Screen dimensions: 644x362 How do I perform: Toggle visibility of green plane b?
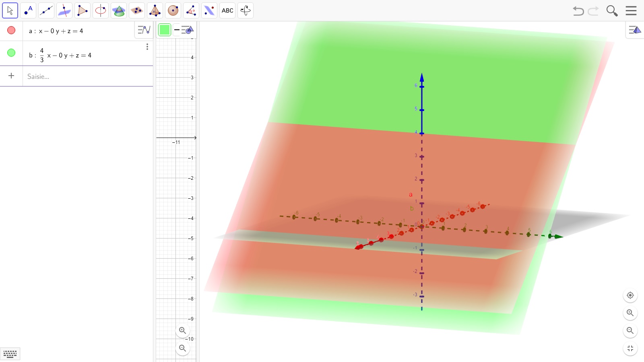point(11,53)
